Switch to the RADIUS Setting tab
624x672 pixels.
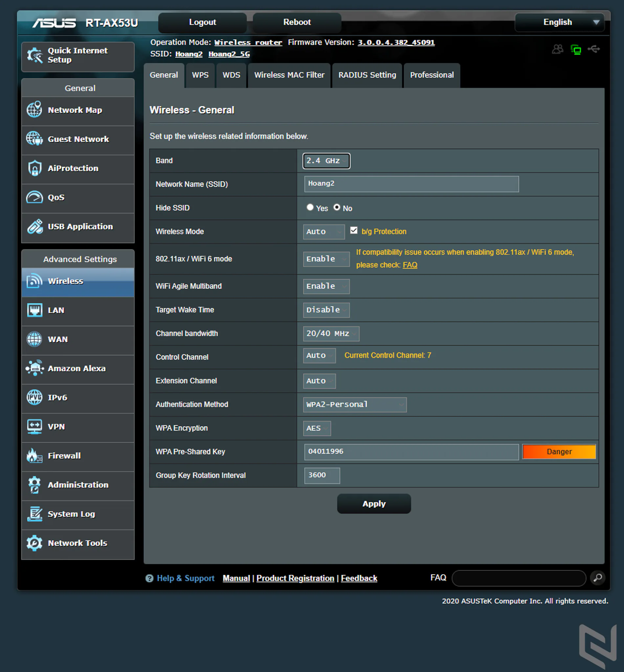click(x=367, y=75)
